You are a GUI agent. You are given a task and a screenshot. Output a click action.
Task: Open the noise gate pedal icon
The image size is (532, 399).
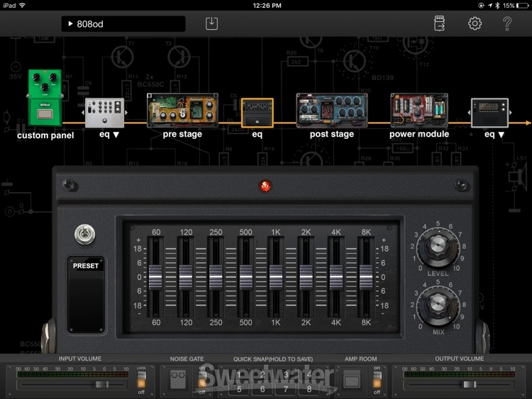tap(178, 378)
